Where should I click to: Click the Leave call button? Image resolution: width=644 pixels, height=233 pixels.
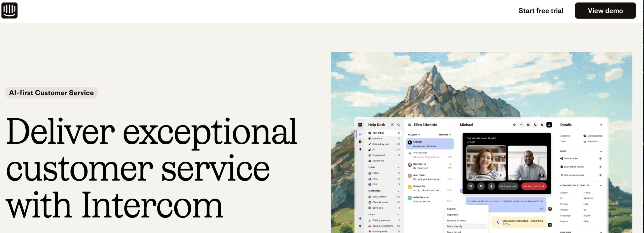(508, 186)
